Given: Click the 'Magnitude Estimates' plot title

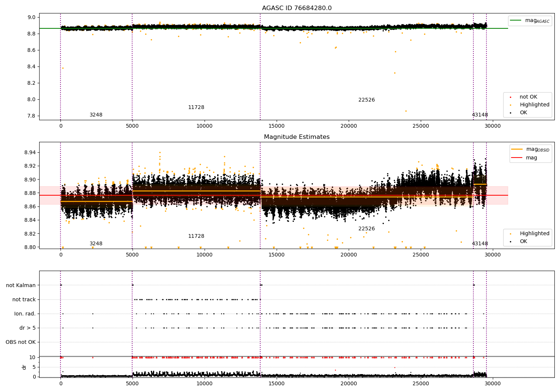Looking at the screenshot, I should click(x=297, y=137).
